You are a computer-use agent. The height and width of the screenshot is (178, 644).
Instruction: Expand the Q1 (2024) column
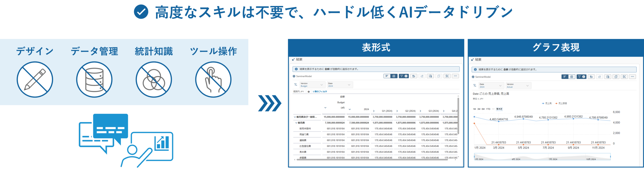coord(374,111)
